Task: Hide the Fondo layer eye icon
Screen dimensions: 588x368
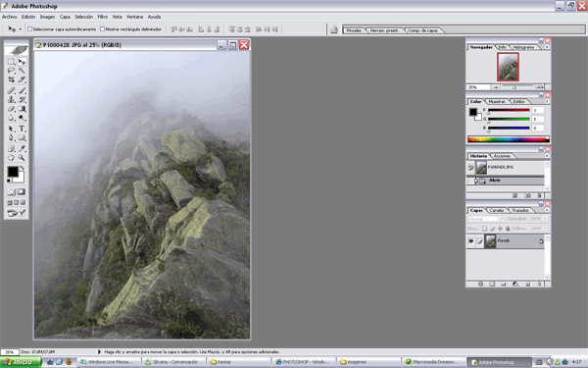Action: [x=471, y=241]
